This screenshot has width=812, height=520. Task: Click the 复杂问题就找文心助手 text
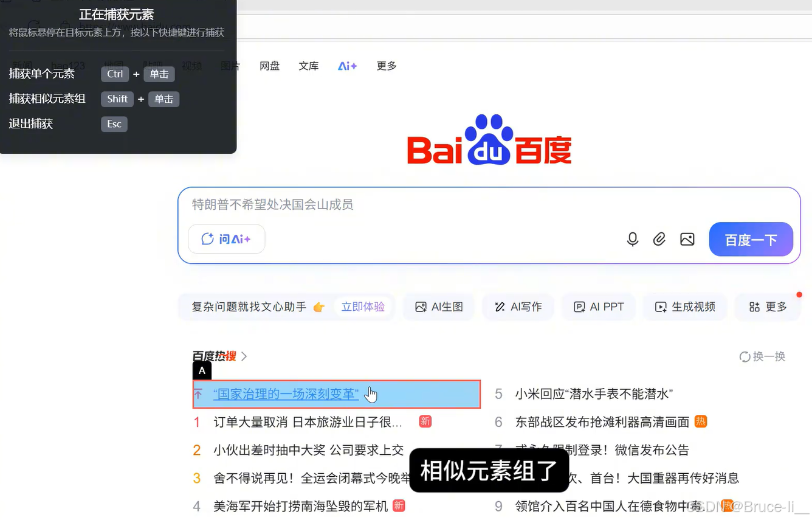tap(249, 307)
